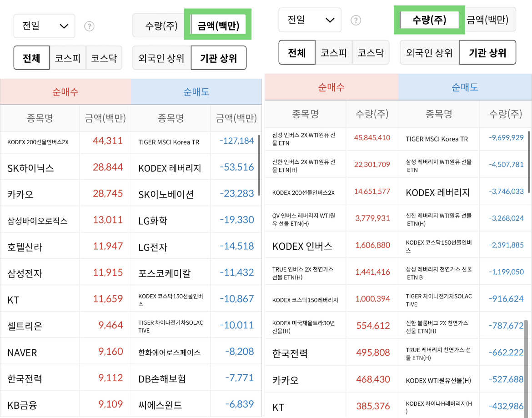Open the KODEX 인버스 row

[302, 247]
